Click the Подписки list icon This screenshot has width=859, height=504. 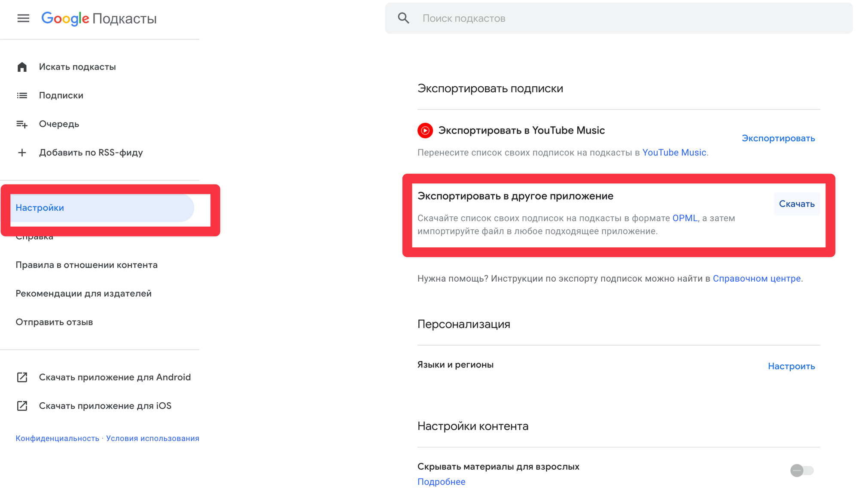coord(22,95)
